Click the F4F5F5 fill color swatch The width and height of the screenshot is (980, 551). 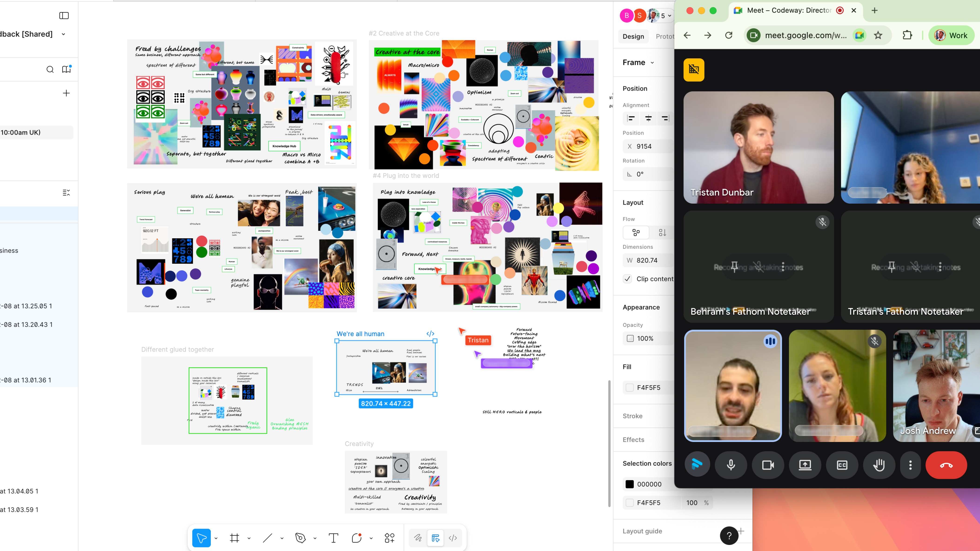coord(630,388)
